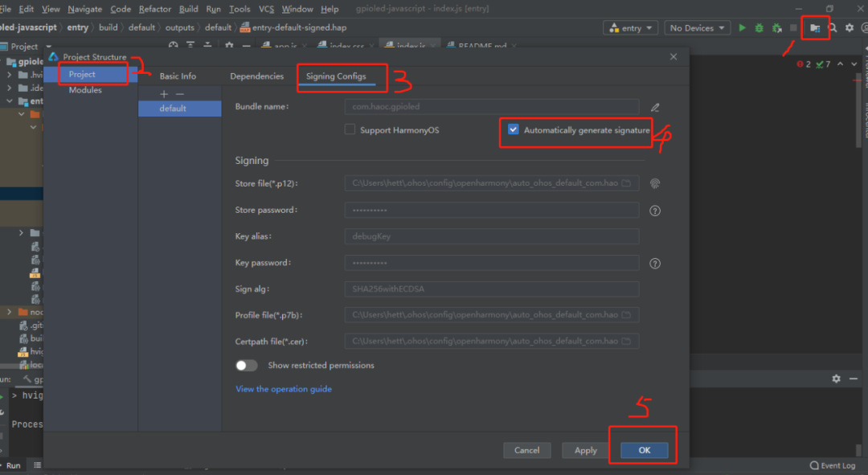Viewport: 868px width, 475px height.
Task: Edit the bundle name with pencil icon
Action: click(655, 108)
